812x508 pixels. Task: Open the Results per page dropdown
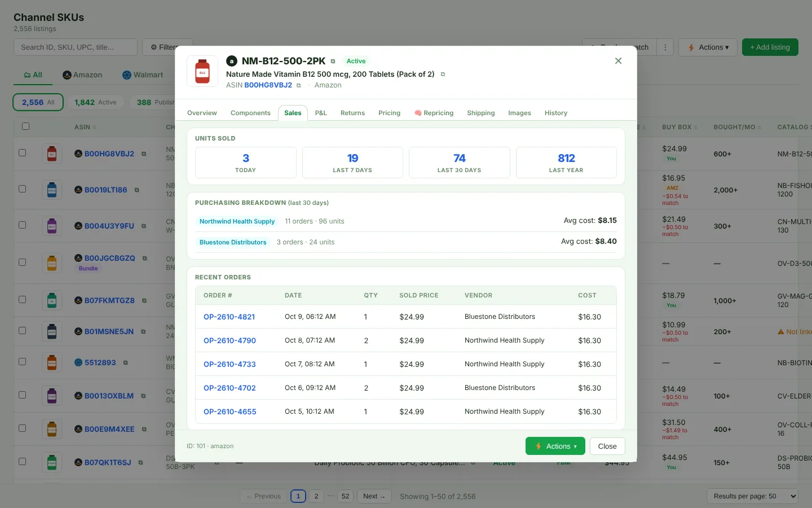tap(752, 496)
